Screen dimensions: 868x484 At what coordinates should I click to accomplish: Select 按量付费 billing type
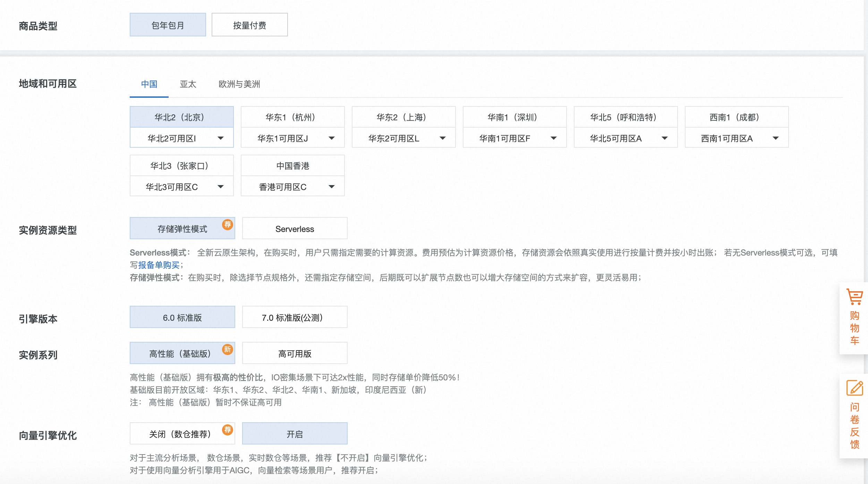coord(249,24)
